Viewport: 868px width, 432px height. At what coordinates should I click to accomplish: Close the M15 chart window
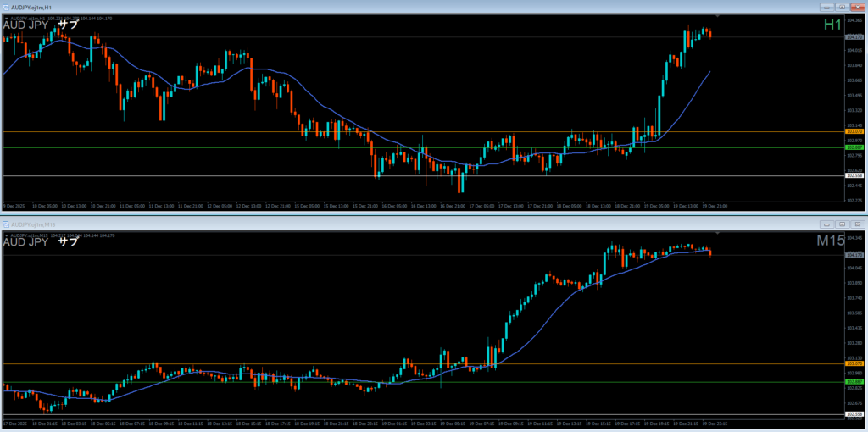tap(857, 224)
